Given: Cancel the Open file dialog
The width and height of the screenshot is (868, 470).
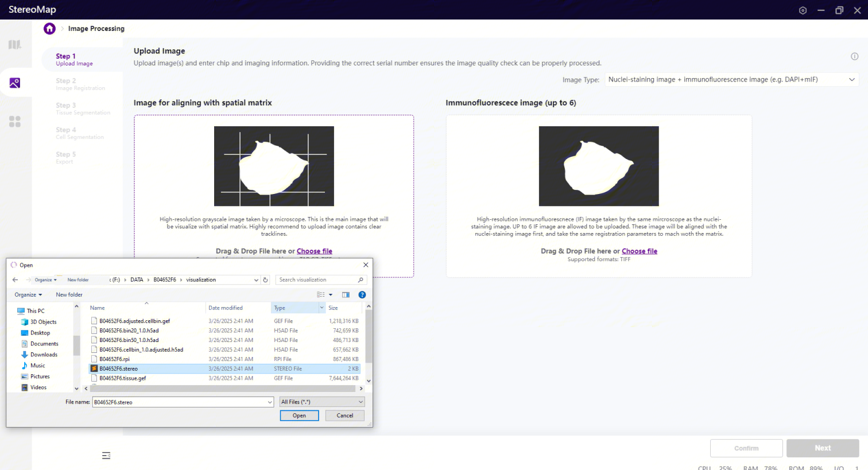Looking at the screenshot, I should (345, 415).
